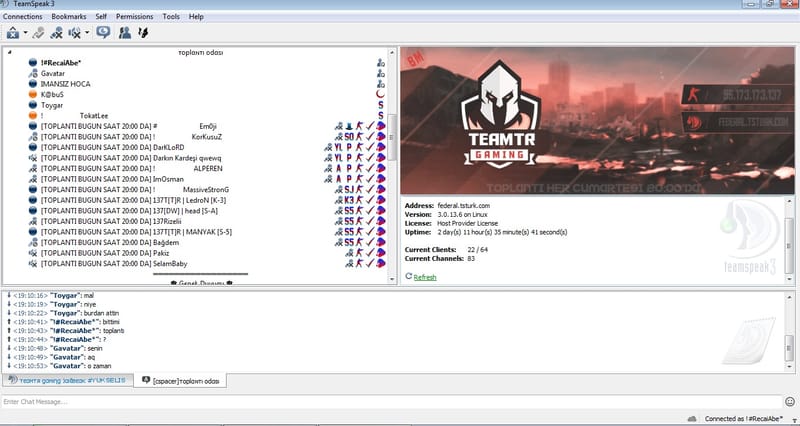Click the blue arrow badge on Em0ji row
Screen dimensions: 800x426
349,126
